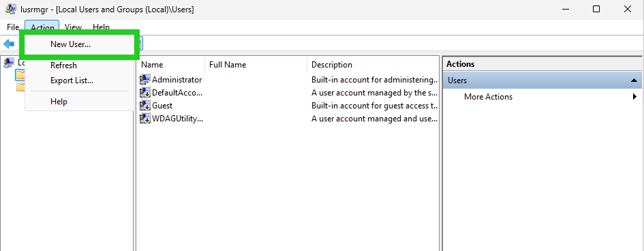Close the lusrmgr window
This screenshot has height=251, width=644.
(628, 9)
